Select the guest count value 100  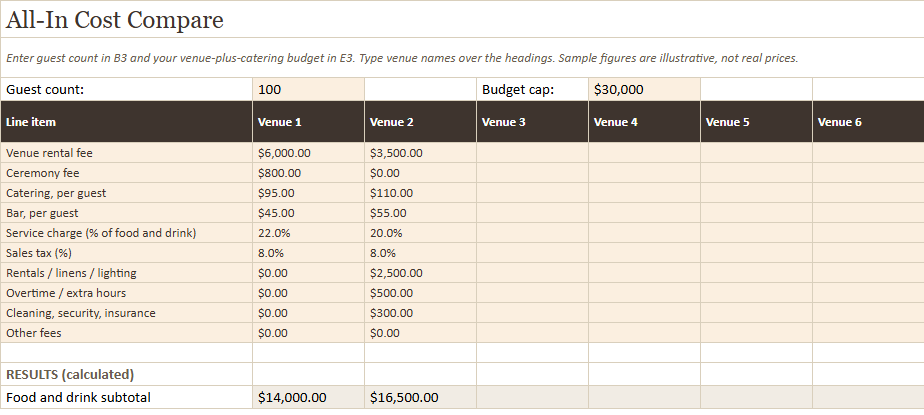(308, 90)
